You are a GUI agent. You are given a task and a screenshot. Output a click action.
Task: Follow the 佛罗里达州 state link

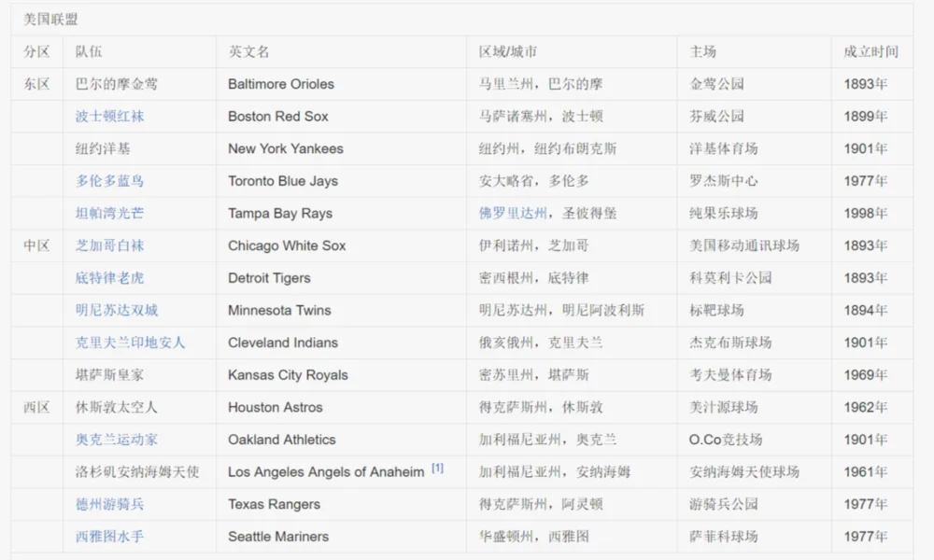pos(513,213)
